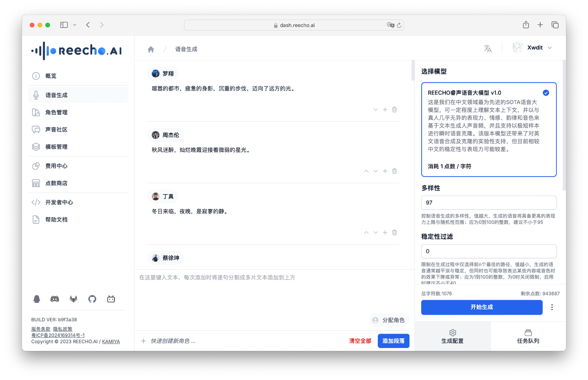Select the 生成配置 configuration tab
Screen dimensions: 588x380
452,336
